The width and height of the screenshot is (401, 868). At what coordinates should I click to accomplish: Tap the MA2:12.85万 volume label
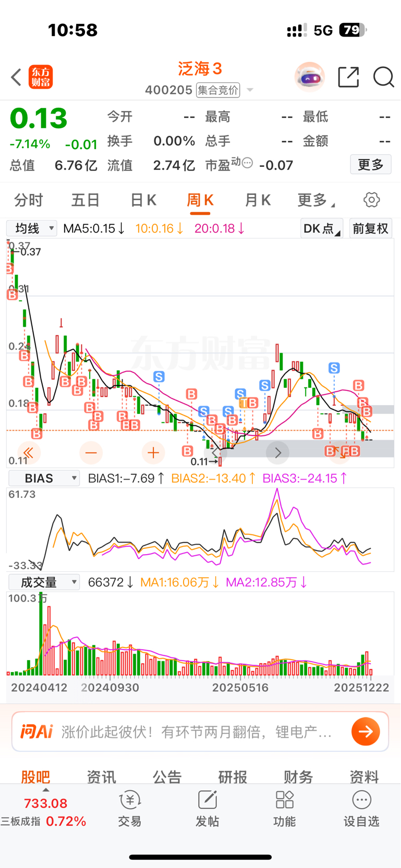(266, 582)
